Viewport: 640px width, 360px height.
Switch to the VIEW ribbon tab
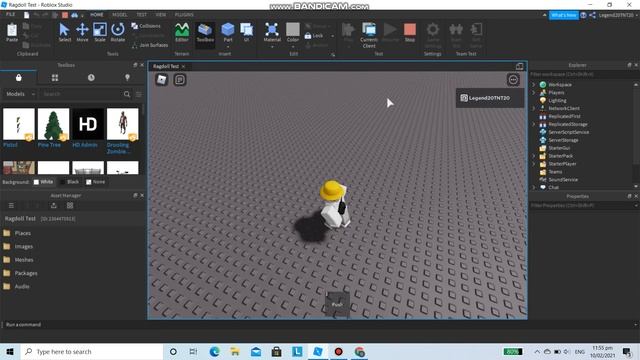161,15
